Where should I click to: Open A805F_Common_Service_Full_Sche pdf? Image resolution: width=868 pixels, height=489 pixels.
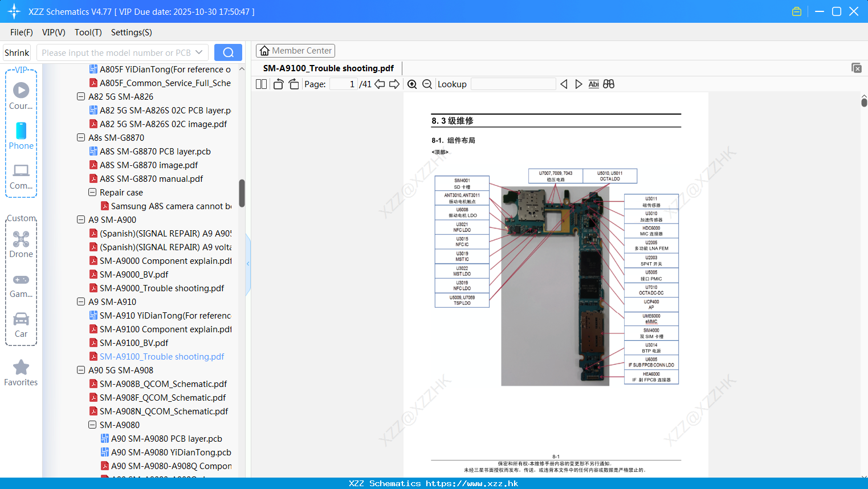[160, 83]
